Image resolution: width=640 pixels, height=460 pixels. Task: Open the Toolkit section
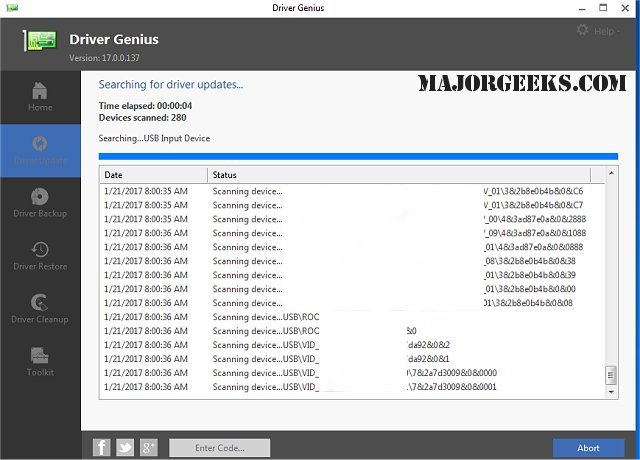coord(40,363)
